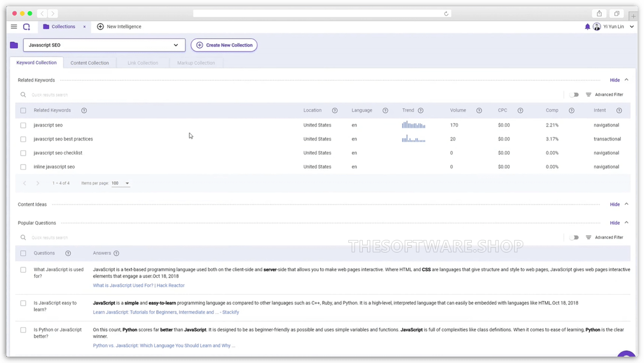Collapse Related Keywords section chevron
644x363 pixels.
pyautogui.click(x=626, y=80)
